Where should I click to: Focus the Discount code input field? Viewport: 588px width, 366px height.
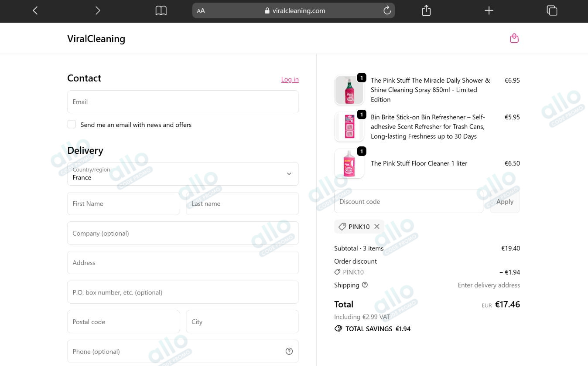click(x=408, y=202)
